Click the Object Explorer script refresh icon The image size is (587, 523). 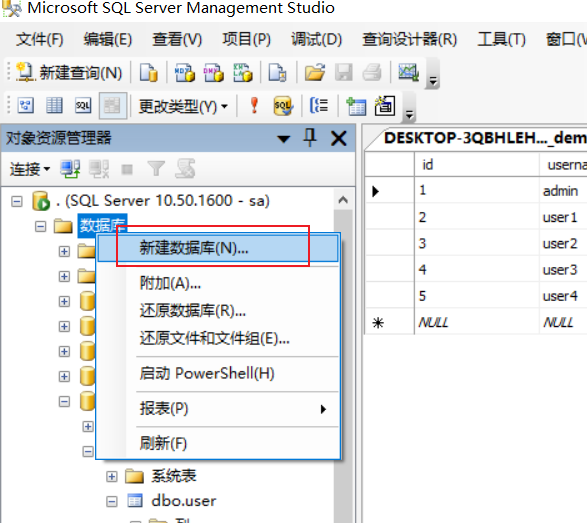185,168
